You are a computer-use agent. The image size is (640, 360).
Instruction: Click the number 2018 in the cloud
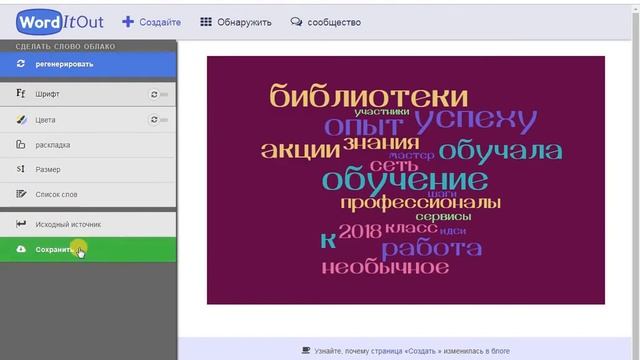pyautogui.click(x=360, y=231)
